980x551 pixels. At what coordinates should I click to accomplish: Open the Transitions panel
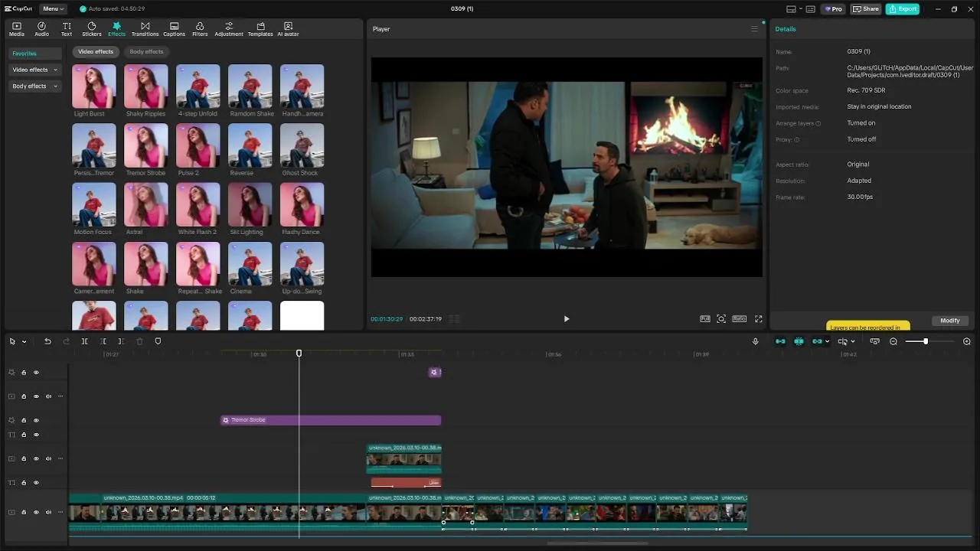145,29
